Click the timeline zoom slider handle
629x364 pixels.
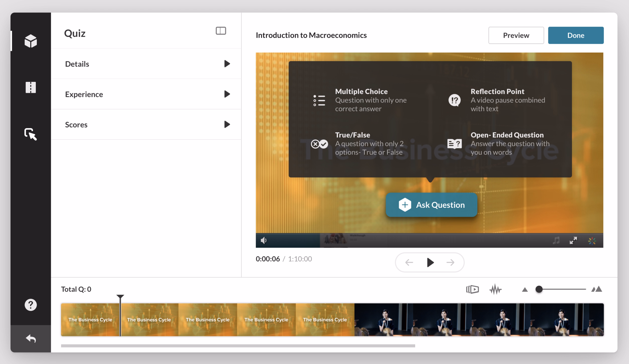coord(539,289)
